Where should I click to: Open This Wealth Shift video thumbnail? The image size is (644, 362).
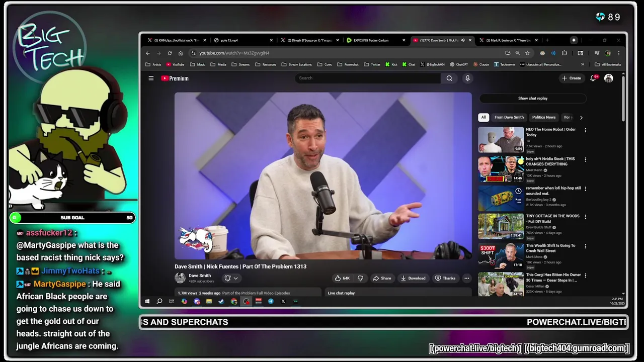[501, 256]
